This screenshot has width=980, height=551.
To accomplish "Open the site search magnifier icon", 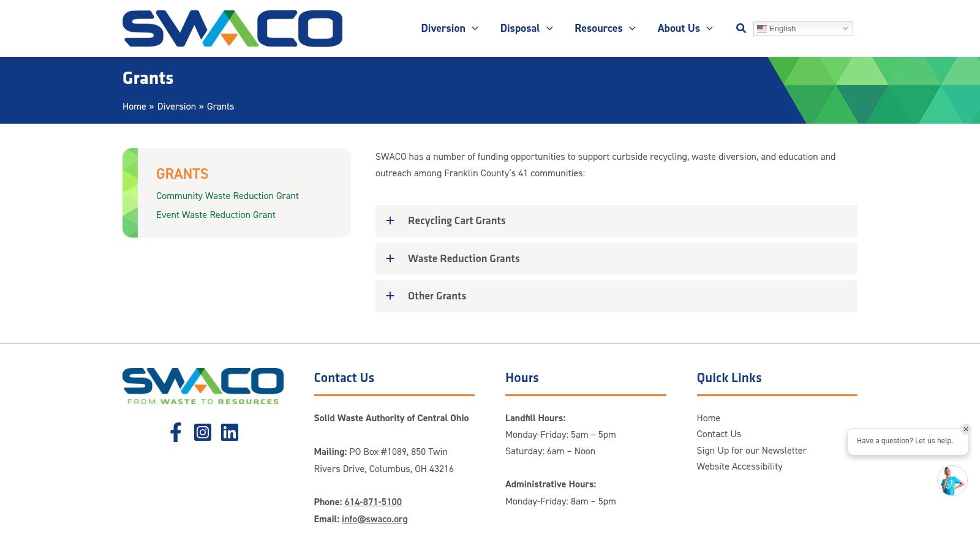I will (x=741, y=28).
